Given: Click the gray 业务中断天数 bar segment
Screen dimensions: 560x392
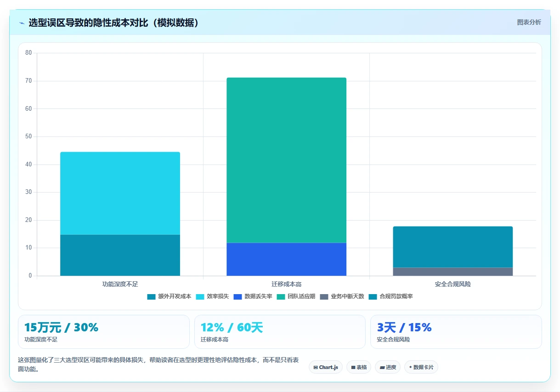Looking at the screenshot, I should (453, 272).
